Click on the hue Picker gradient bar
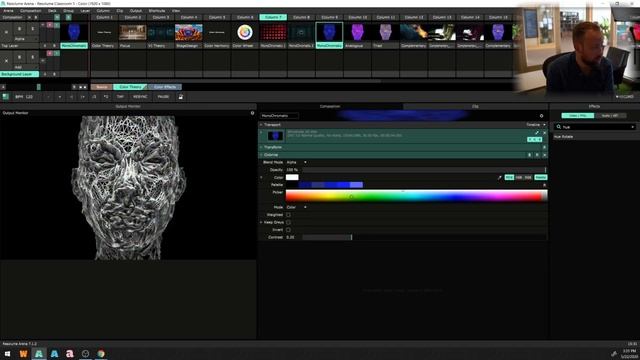Screen dimensions: 640x360 [416, 196]
